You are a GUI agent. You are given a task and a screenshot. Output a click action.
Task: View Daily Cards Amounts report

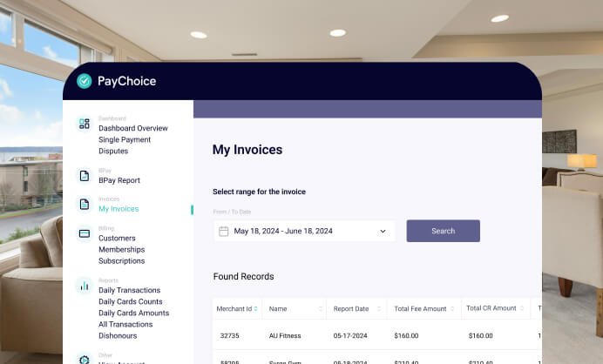[134, 313]
